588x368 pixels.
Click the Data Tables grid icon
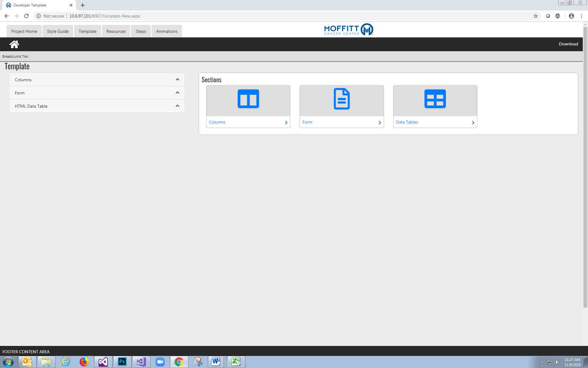click(435, 99)
